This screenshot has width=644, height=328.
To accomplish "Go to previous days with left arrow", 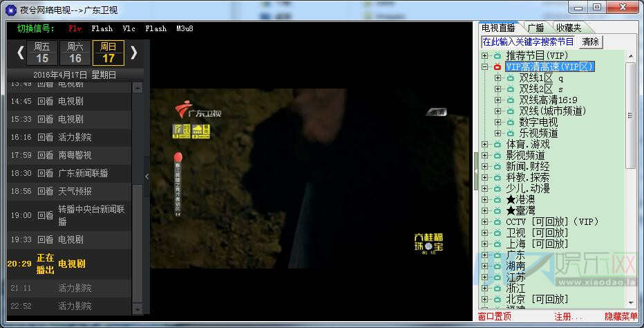I will click(20, 53).
